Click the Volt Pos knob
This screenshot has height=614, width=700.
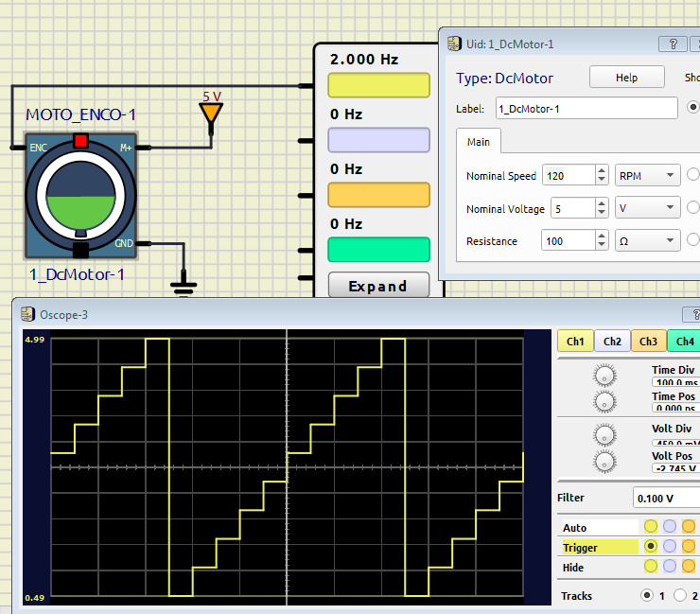point(604,461)
